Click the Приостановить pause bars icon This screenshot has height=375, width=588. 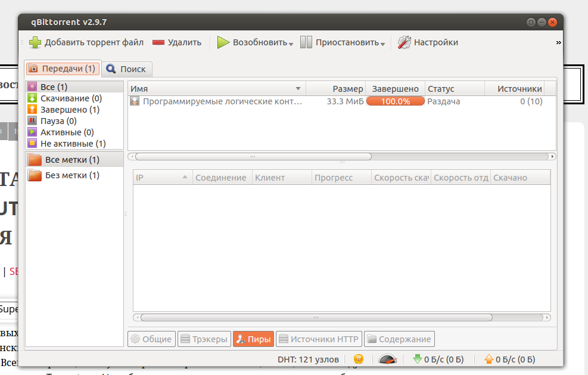[306, 42]
